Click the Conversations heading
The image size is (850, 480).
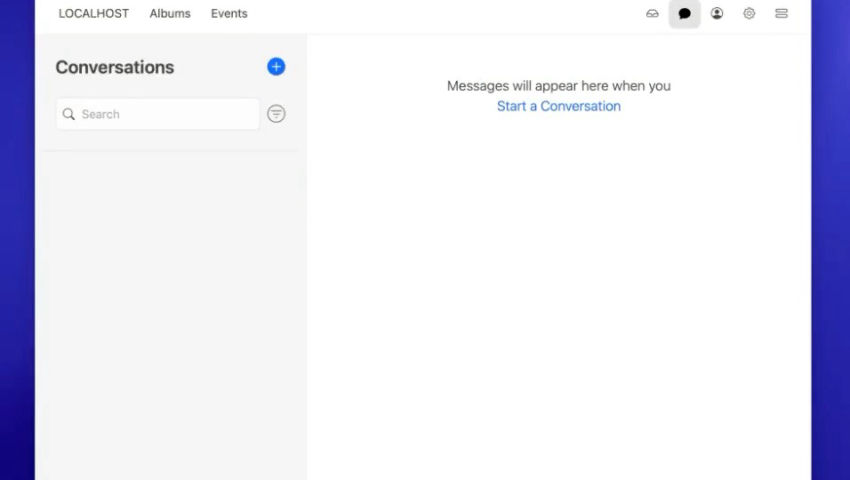[114, 67]
